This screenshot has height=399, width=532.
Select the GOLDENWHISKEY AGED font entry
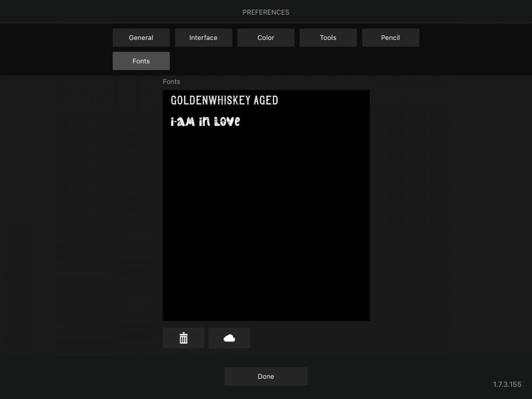pyautogui.click(x=266, y=101)
